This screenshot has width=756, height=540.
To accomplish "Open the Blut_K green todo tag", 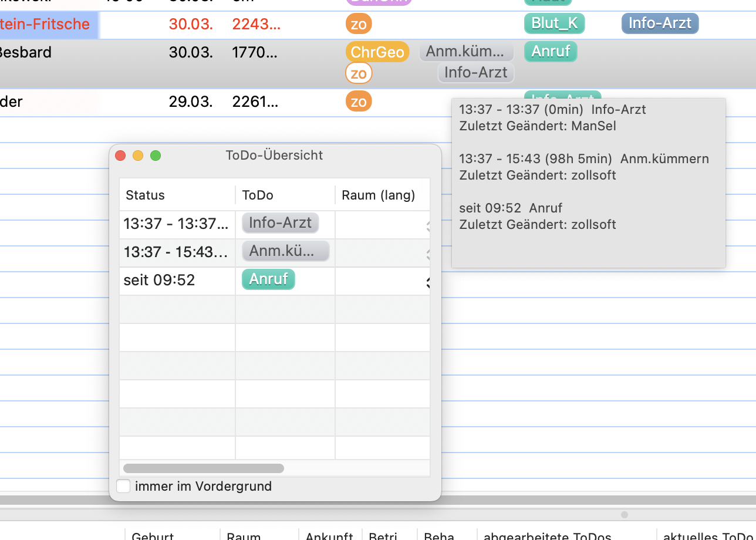I will (x=554, y=24).
